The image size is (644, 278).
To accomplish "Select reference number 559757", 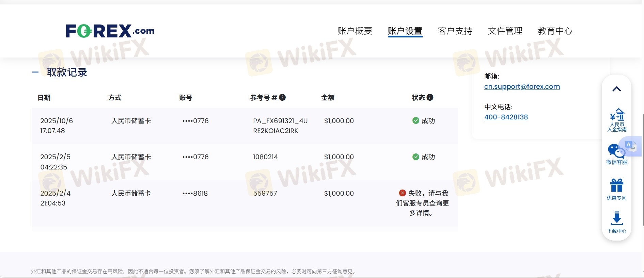I will 265,193.
